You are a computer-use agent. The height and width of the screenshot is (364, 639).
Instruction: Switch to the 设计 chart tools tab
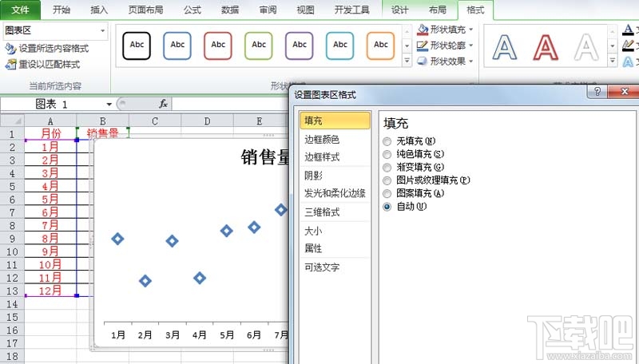click(x=400, y=10)
